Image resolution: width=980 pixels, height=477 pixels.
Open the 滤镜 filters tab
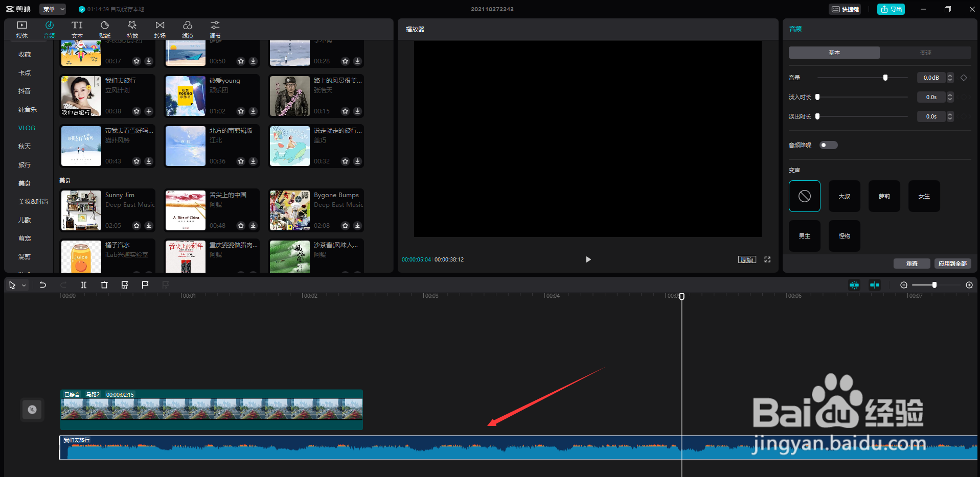[x=188, y=30]
